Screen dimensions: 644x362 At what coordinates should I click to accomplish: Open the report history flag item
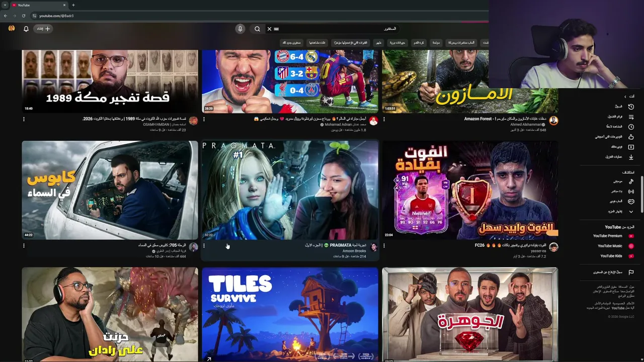[612, 272]
